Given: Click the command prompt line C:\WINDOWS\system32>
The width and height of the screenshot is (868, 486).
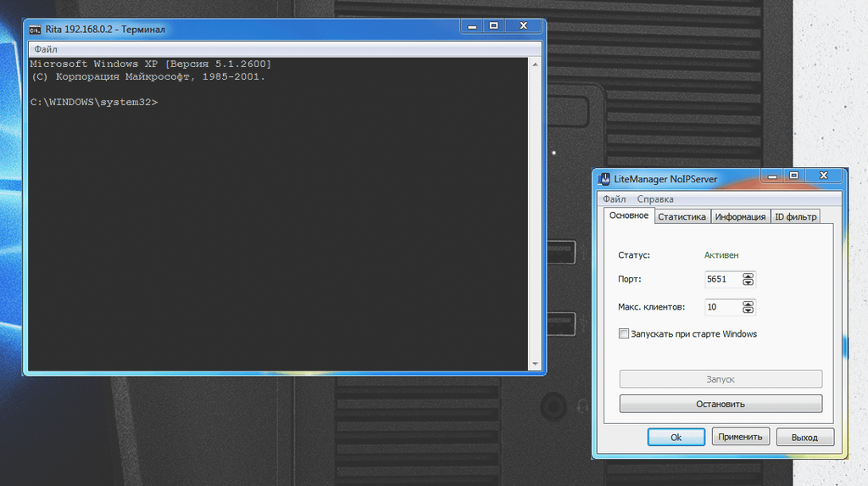Looking at the screenshot, I should point(94,102).
